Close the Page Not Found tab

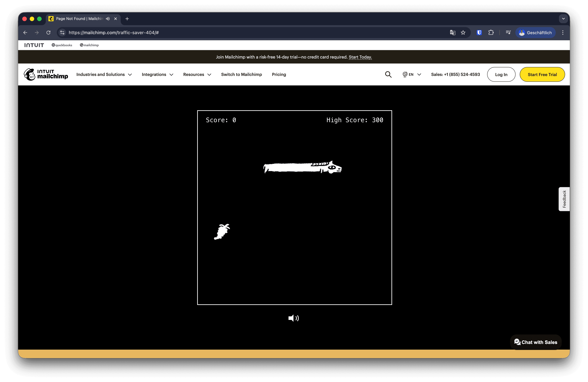click(115, 19)
